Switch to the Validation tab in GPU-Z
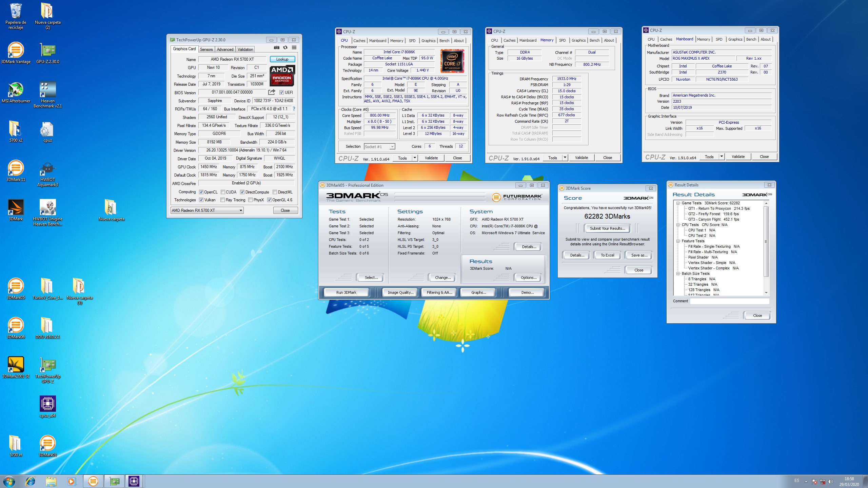The height and width of the screenshot is (488, 868). 245,49
